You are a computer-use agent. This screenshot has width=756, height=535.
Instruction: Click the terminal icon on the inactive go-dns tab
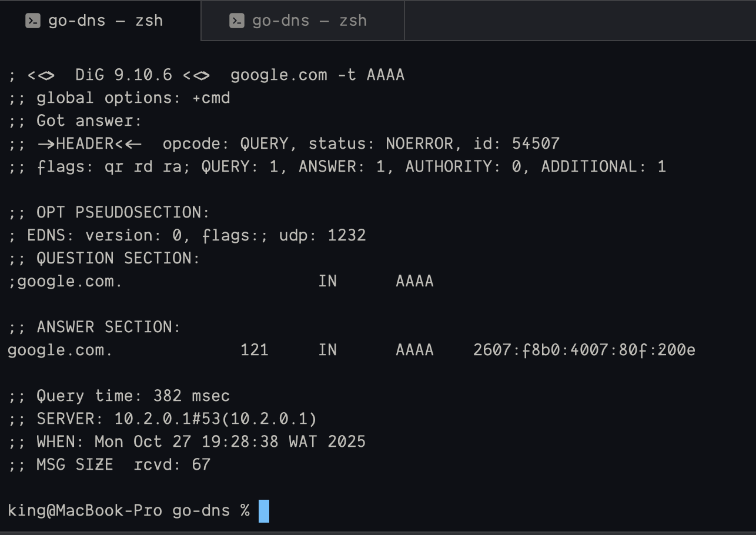click(x=237, y=21)
